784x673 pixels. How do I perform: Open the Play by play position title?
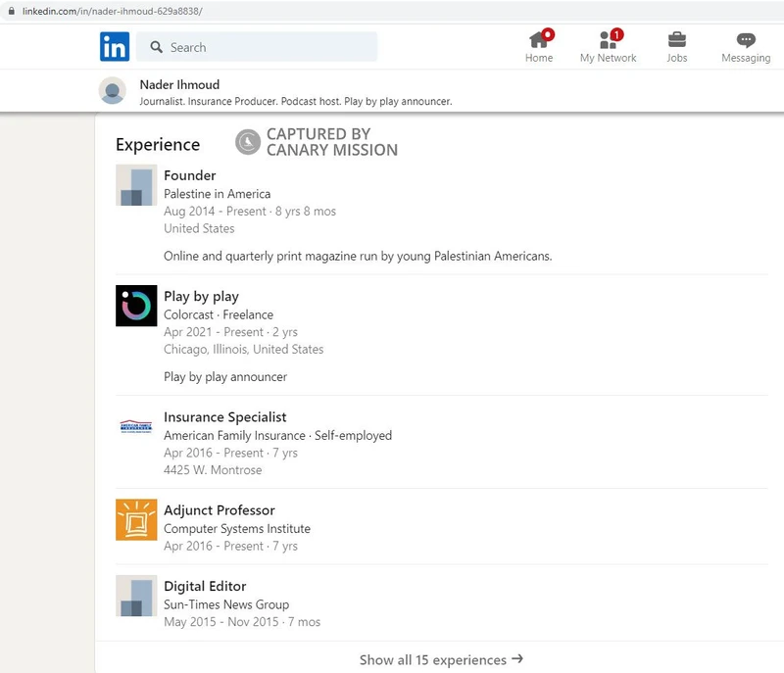[202, 296]
